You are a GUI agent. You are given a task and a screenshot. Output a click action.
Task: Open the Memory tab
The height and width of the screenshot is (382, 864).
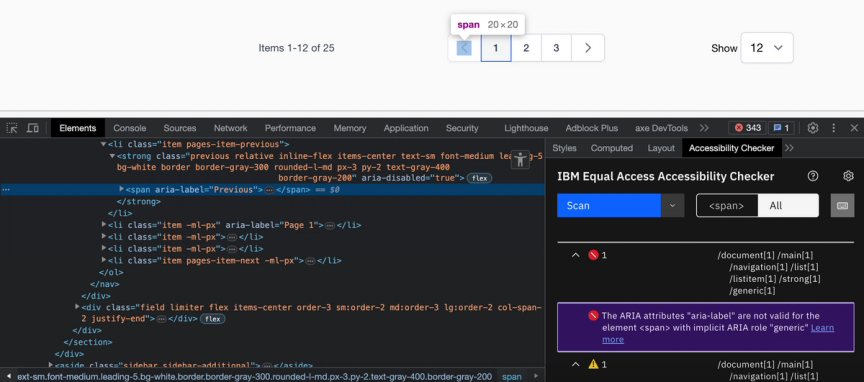(x=350, y=128)
